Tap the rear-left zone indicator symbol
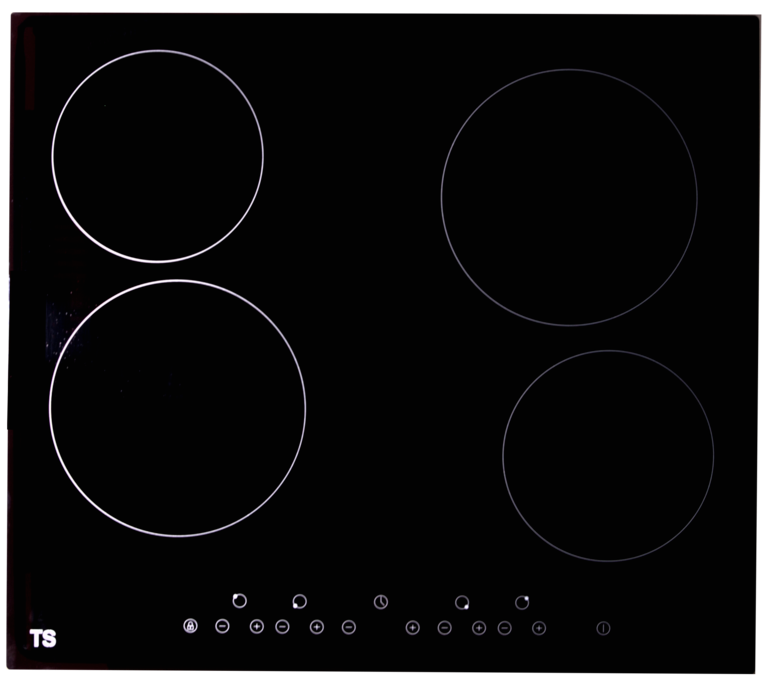 click(x=239, y=600)
